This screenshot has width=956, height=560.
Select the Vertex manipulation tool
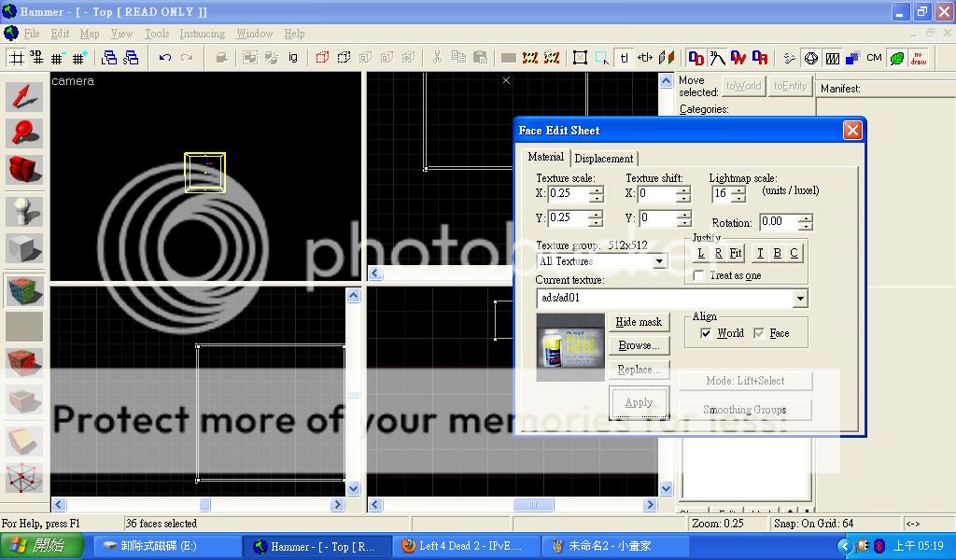(x=24, y=478)
